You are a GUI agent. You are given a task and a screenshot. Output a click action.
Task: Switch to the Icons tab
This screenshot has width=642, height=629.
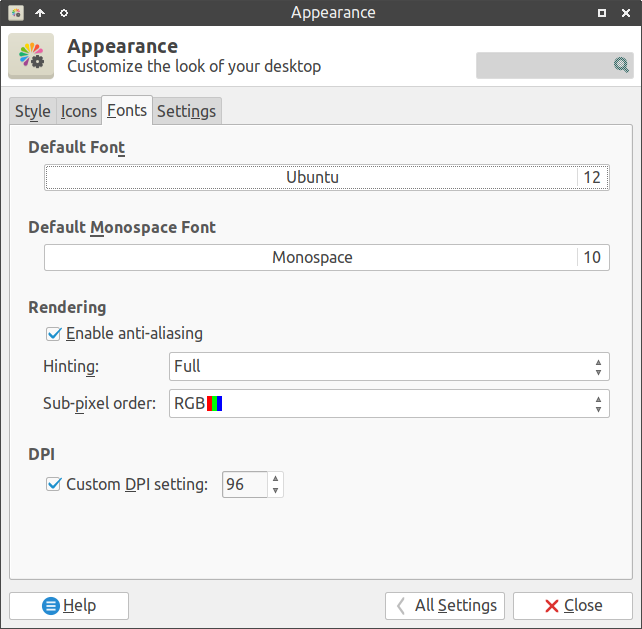(x=79, y=111)
